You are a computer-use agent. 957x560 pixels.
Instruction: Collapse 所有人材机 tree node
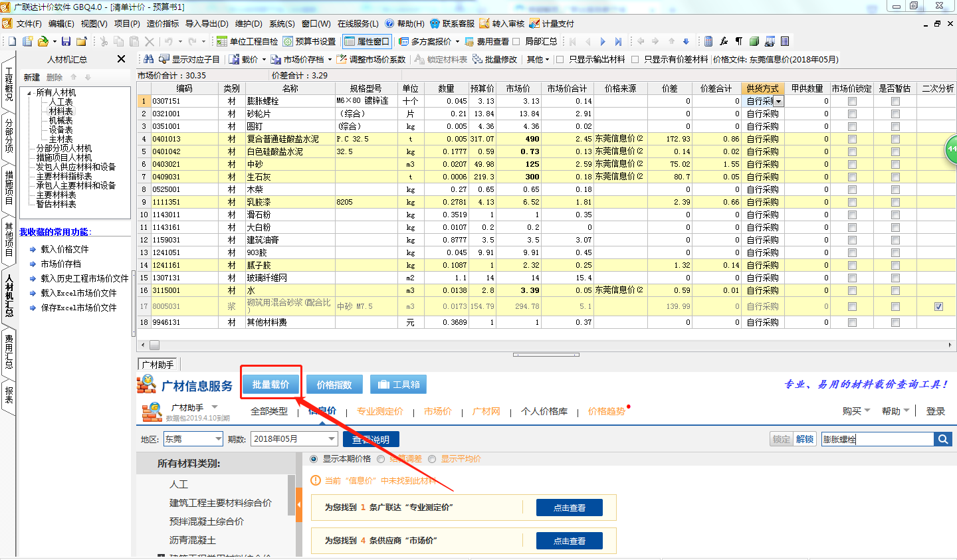tap(30, 92)
